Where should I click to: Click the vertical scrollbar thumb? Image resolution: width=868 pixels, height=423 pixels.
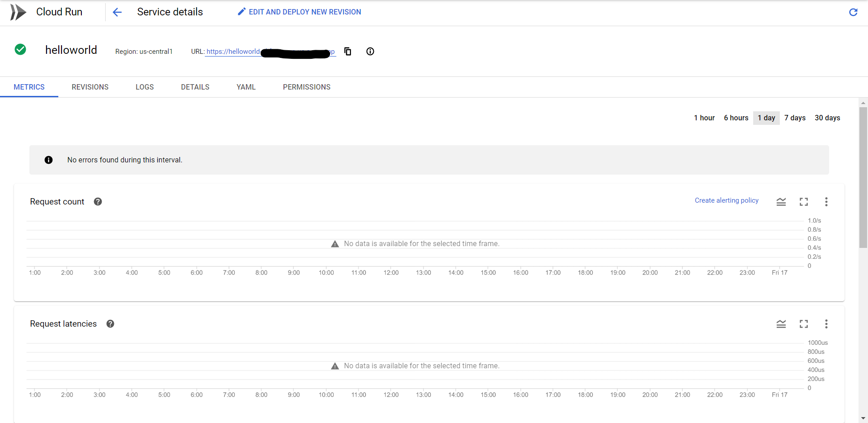pyautogui.click(x=863, y=177)
